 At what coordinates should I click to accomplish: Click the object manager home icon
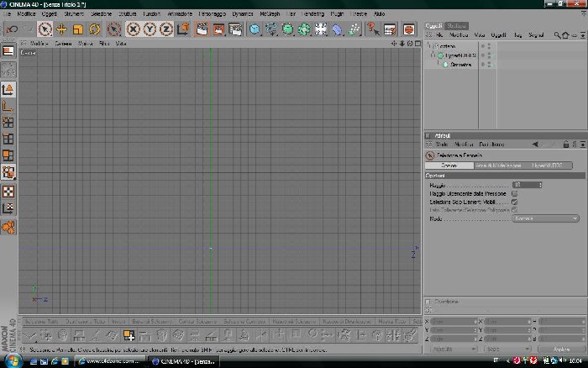tap(565, 35)
